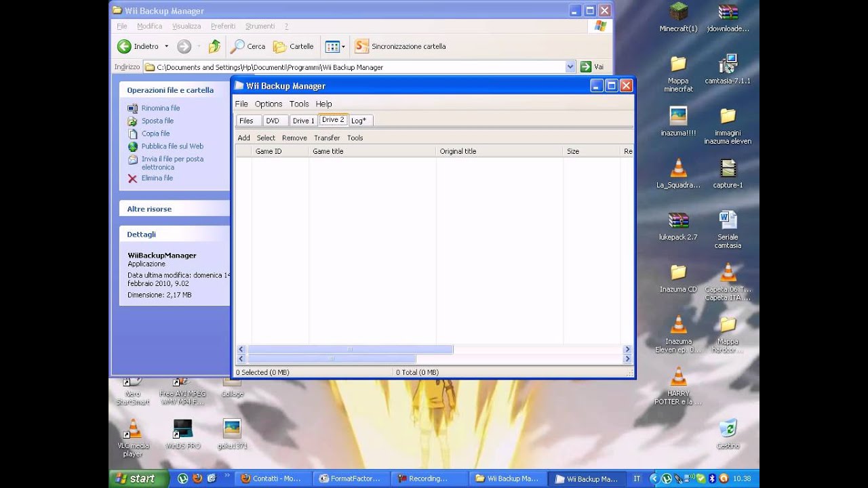Click Pubblica file sul Web
This screenshot has width=868, height=488.
coord(172,146)
